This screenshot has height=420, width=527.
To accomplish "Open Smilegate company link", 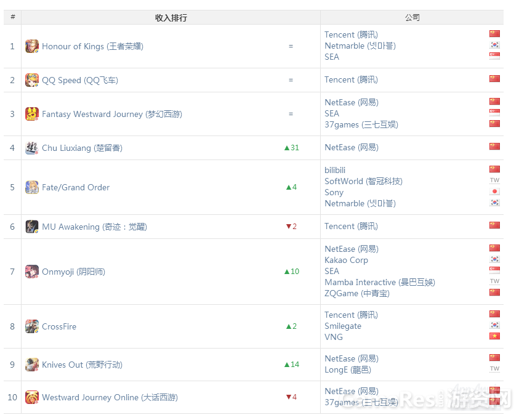I will (x=343, y=326).
